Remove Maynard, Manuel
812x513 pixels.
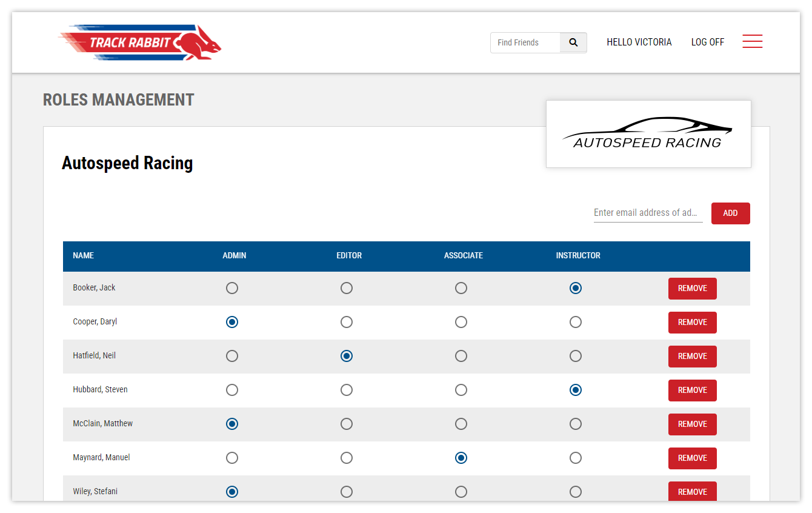pyautogui.click(x=693, y=458)
